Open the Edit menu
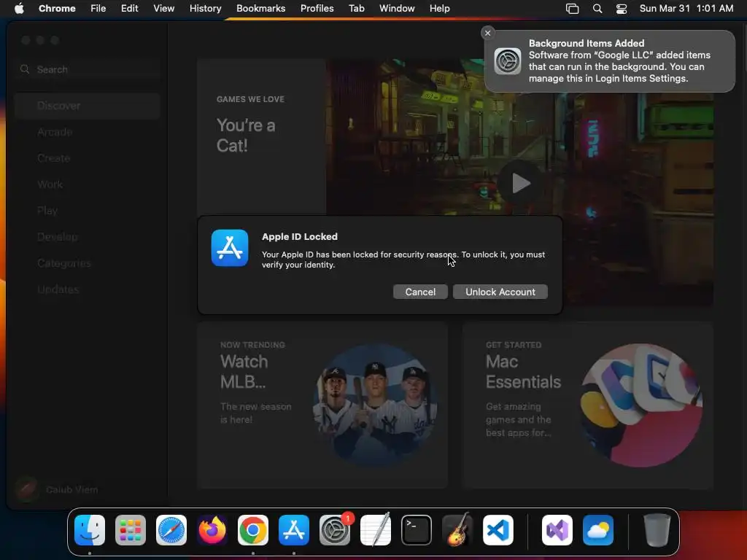 (x=130, y=9)
